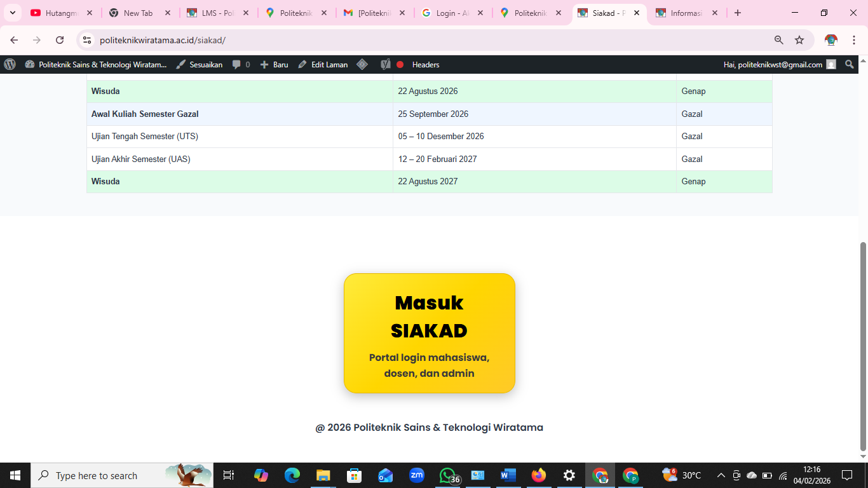Open Sesuaikan customizer link

pos(200,64)
